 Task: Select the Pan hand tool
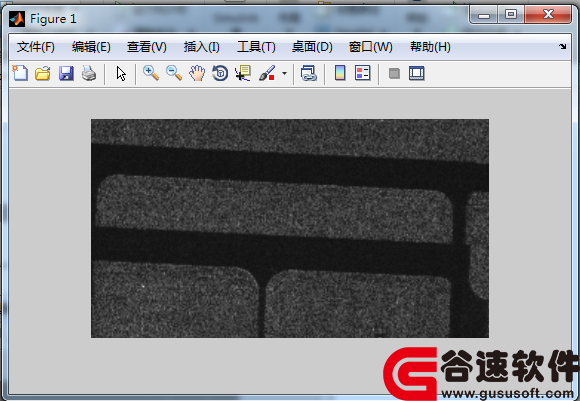[197, 73]
